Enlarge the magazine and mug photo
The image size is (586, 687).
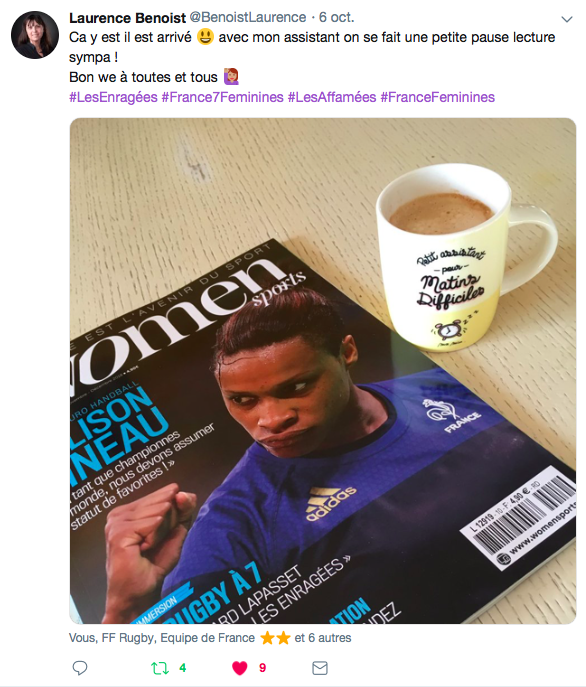click(323, 371)
